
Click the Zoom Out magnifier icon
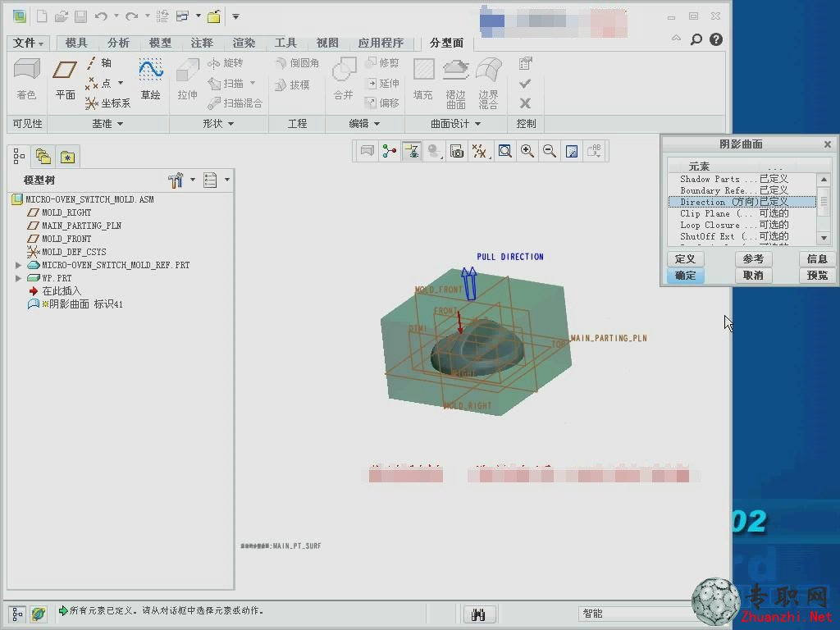(x=549, y=151)
